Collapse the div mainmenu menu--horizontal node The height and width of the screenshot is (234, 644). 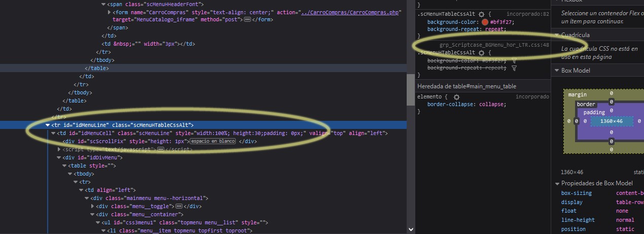(x=87, y=198)
